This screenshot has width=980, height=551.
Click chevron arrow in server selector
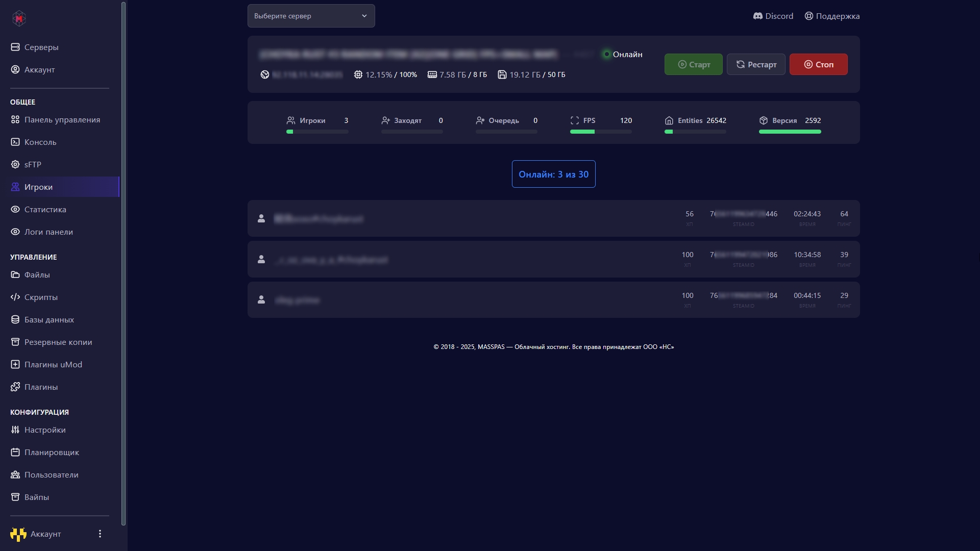pos(364,16)
